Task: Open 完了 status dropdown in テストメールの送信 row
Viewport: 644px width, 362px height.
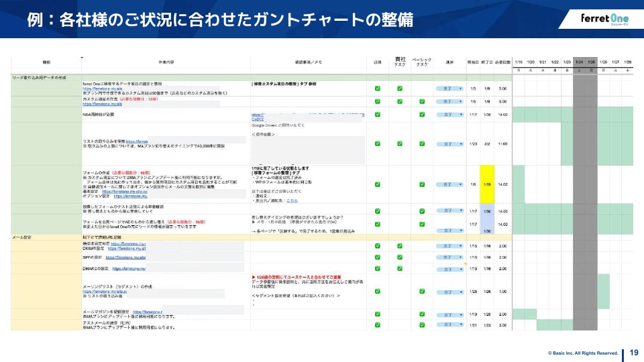Action: click(449, 324)
